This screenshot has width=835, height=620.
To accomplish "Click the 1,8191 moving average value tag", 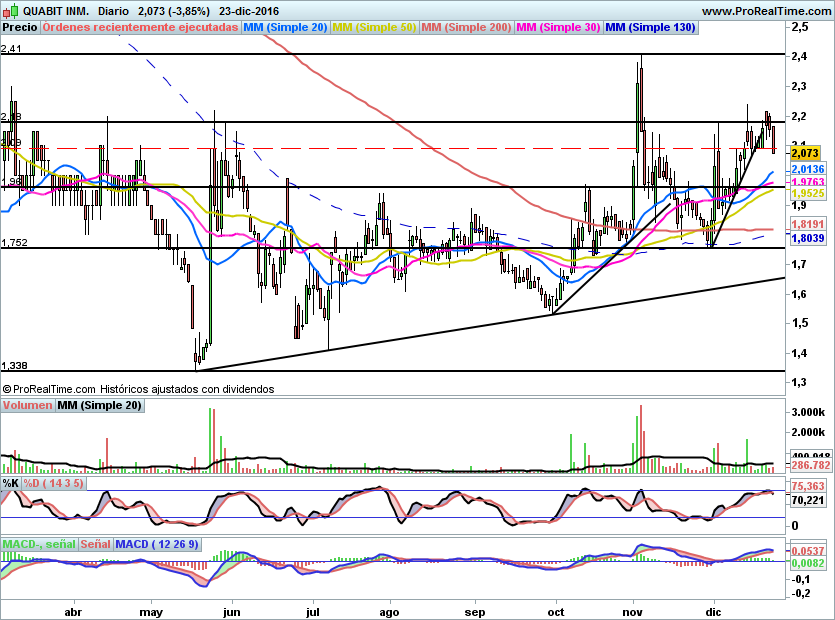I will 806,224.
